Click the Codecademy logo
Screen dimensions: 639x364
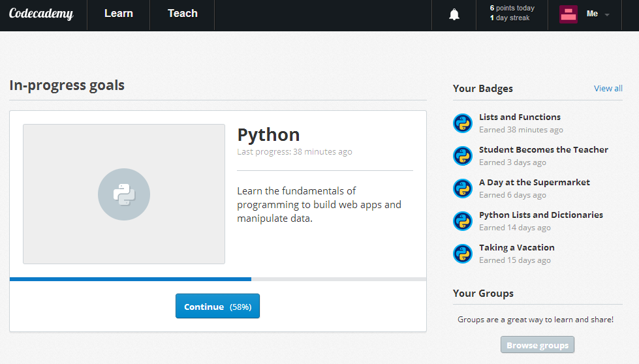[x=41, y=14]
